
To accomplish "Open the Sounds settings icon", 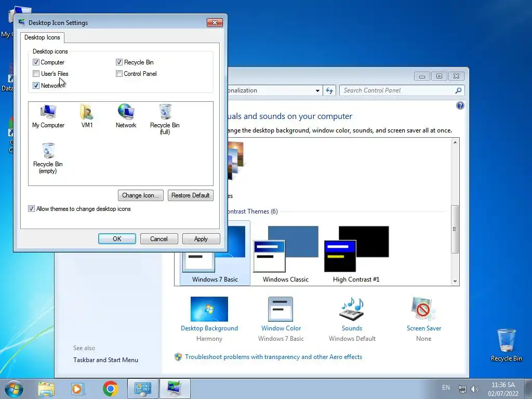I will click(352, 309).
